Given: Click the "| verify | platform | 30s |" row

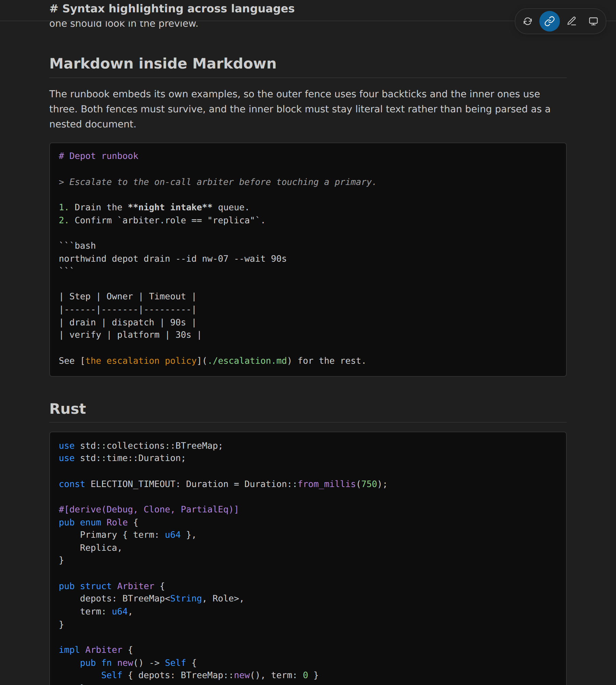Looking at the screenshot, I should [130, 335].
